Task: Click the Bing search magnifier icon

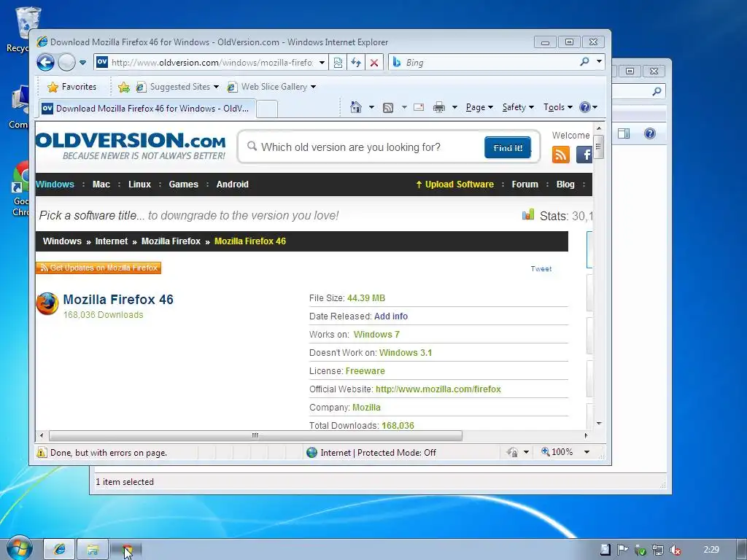Action: click(x=584, y=61)
